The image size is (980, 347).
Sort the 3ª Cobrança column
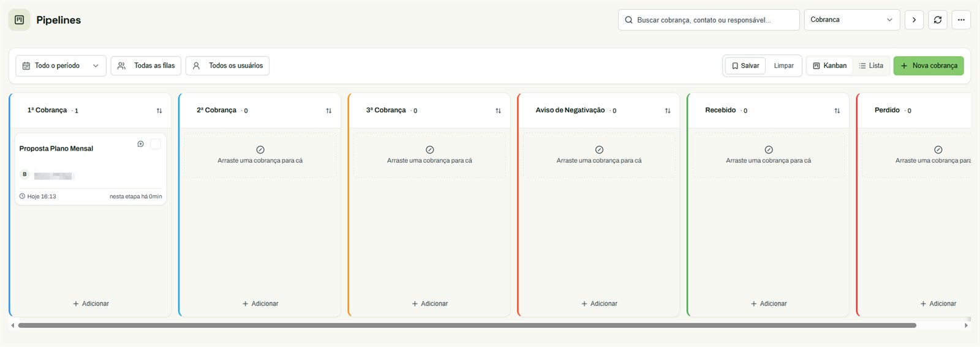pyautogui.click(x=498, y=111)
